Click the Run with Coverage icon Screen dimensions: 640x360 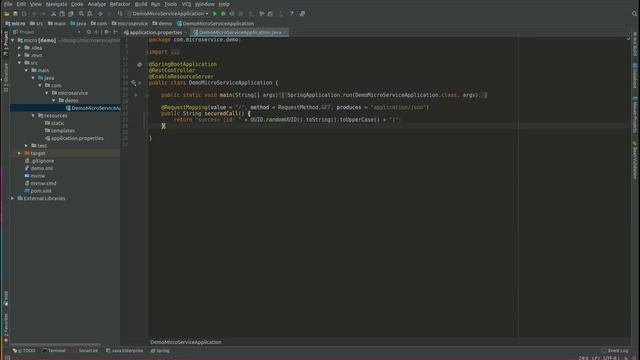pos(232,14)
